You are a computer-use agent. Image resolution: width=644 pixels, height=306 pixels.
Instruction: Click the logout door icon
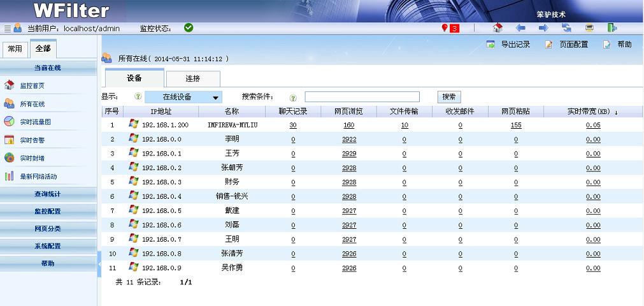[x=612, y=28]
